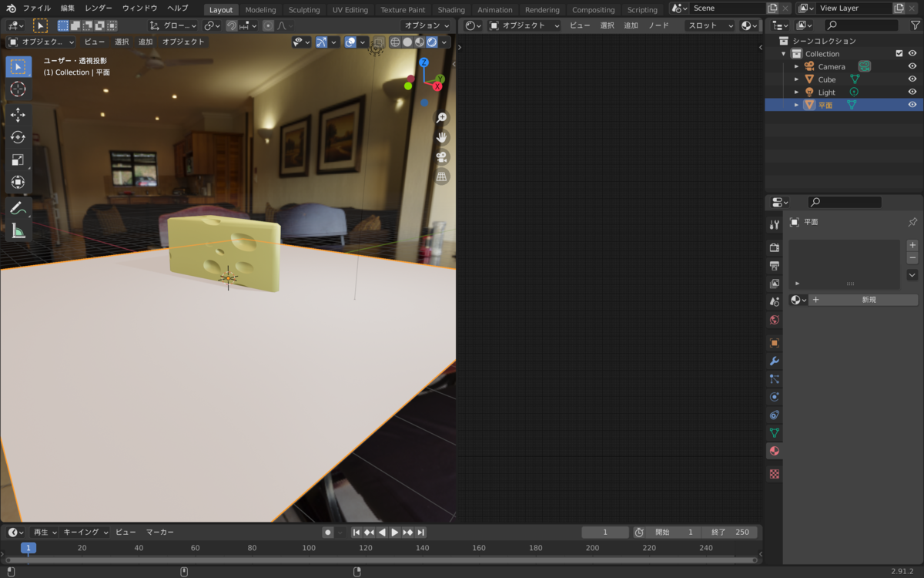Switch to the Modeling workspace tab

point(260,10)
